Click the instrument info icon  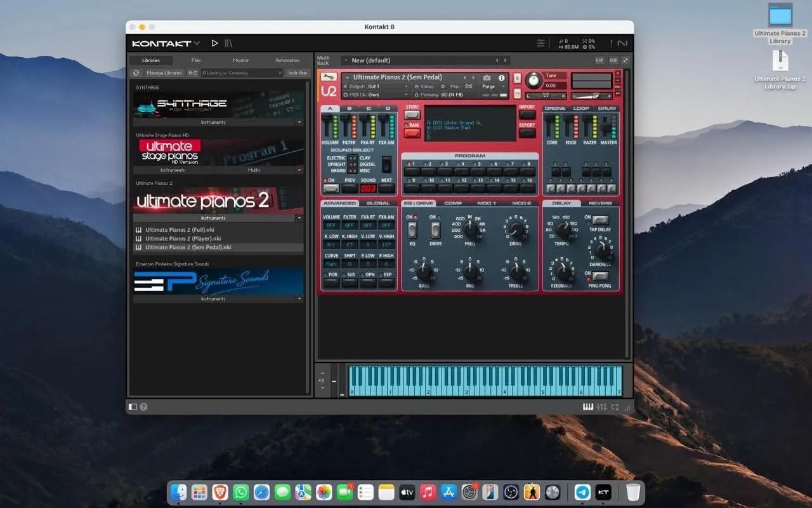501,77
